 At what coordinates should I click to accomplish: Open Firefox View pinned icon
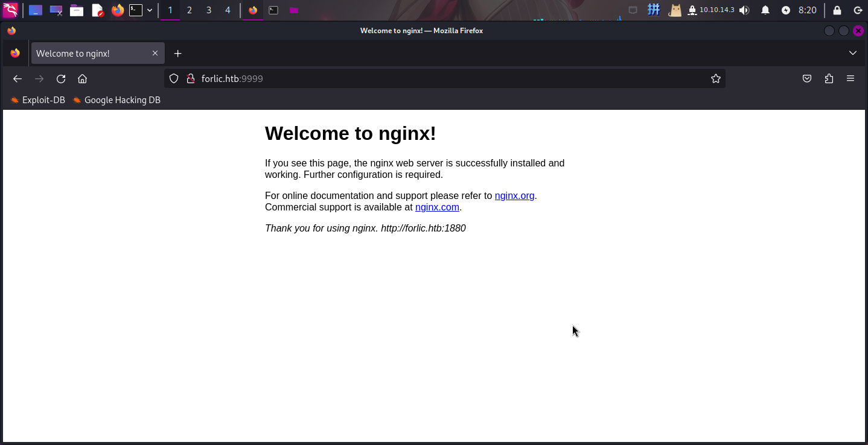15,54
